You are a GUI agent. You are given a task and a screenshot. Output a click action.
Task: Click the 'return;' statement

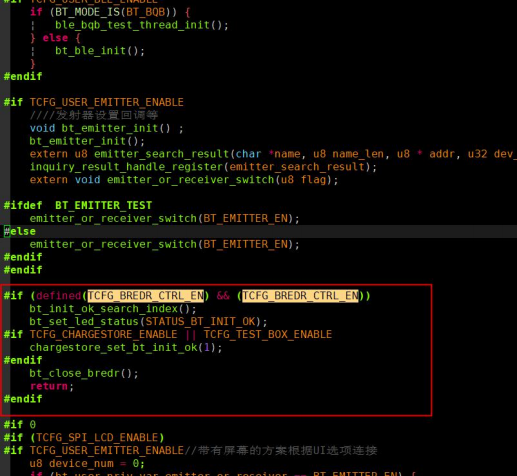point(52,386)
